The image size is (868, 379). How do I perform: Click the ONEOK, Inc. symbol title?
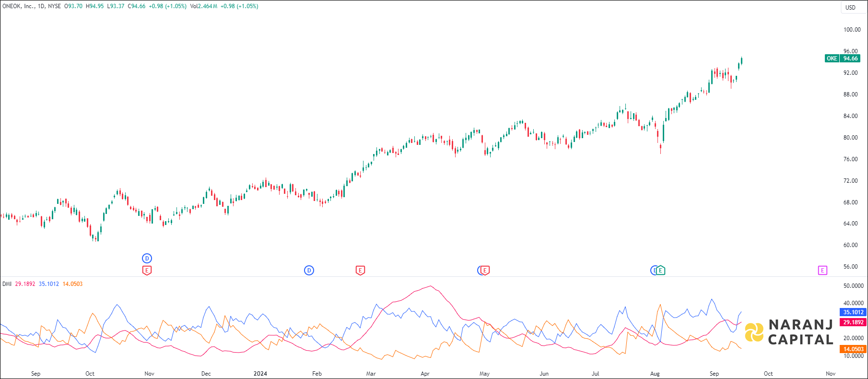point(18,6)
